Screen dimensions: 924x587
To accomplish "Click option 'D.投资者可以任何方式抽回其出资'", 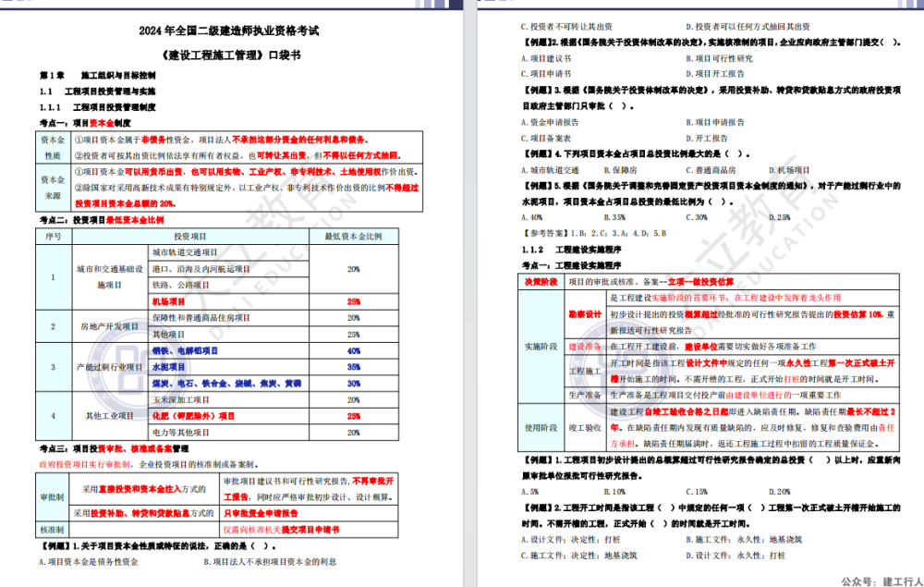I will pyautogui.click(x=748, y=27).
